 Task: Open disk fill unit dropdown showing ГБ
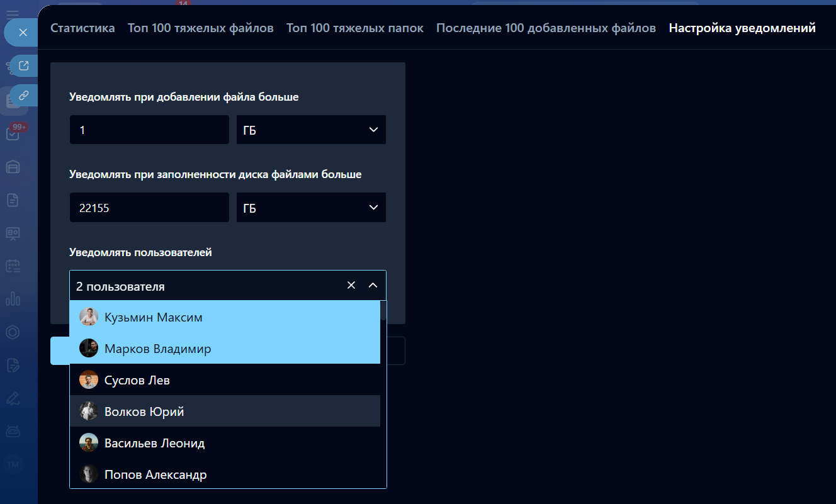[311, 208]
